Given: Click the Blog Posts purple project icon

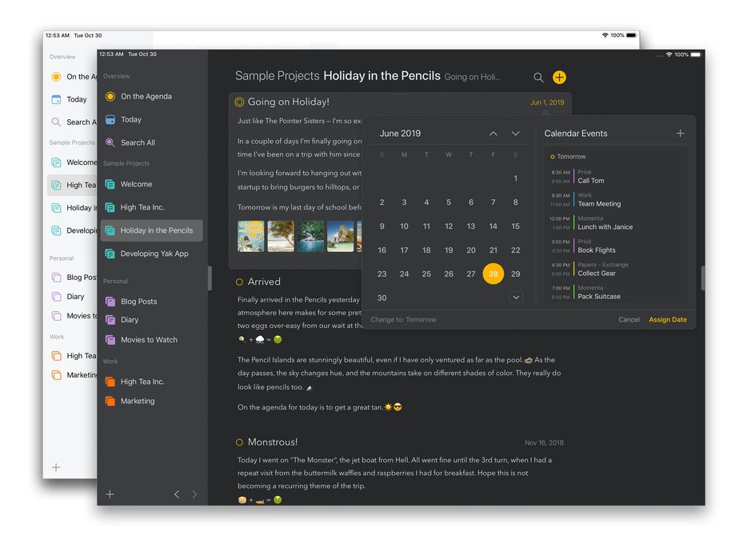Looking at the screenshot, I should [110, 302].
